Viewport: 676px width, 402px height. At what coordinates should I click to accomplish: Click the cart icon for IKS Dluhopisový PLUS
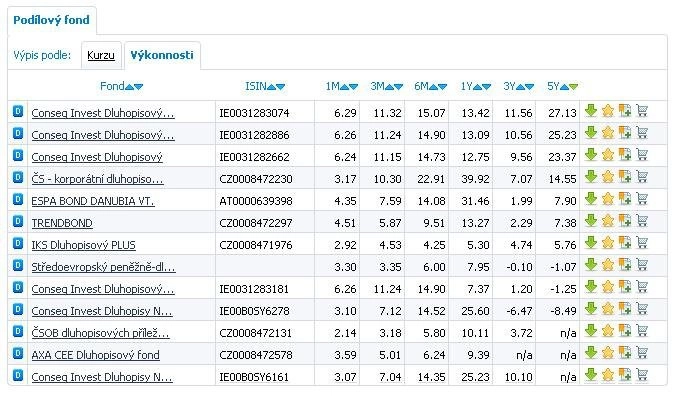642,243
